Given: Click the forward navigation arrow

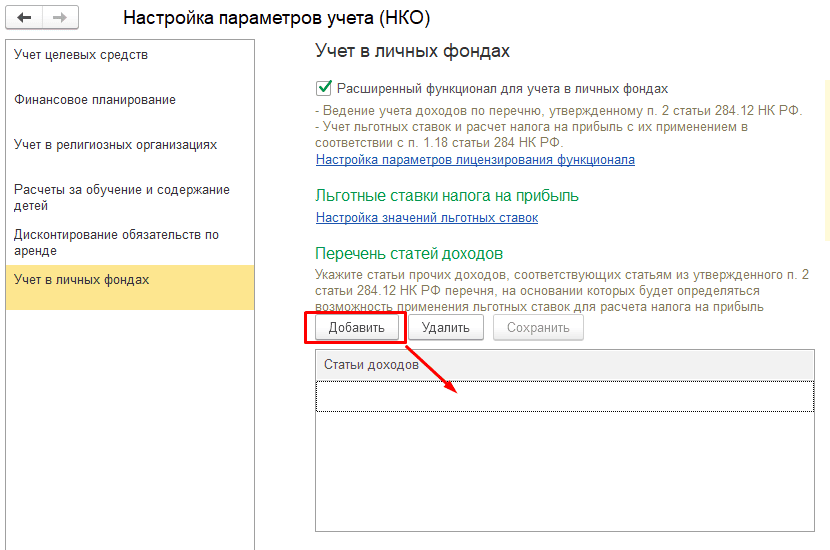Looking at the screenshot, I should [59, 19].
